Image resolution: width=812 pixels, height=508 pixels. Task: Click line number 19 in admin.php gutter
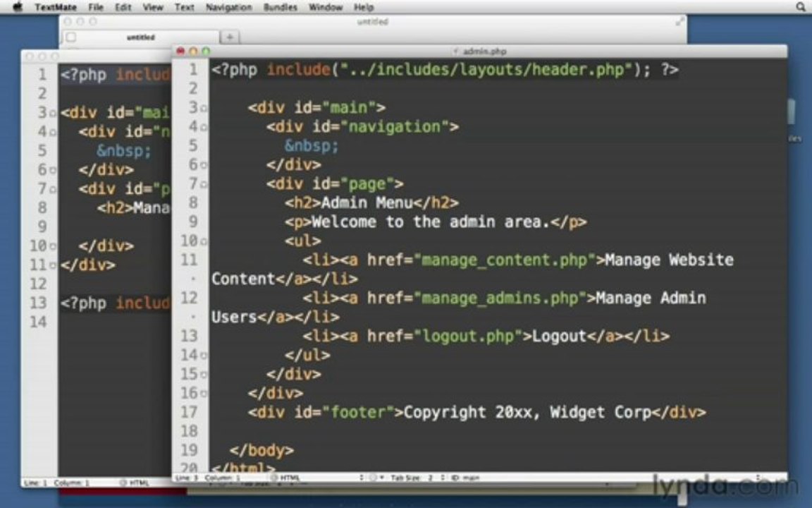tap(190, 450)
